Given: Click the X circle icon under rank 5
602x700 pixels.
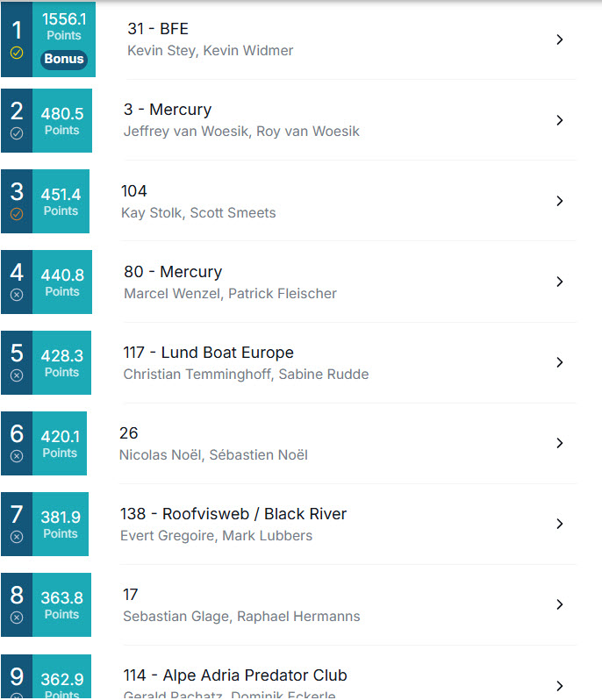Looking at the screenshot, I should (x=16, y=375).
